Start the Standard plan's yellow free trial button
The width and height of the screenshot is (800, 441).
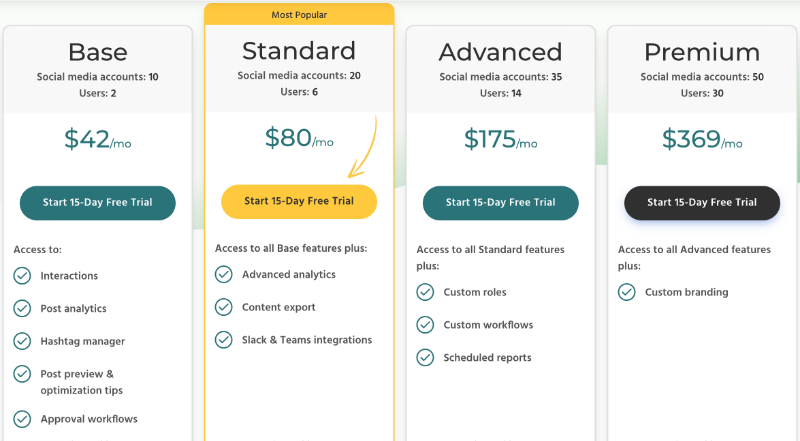click(x=299, y=201)
